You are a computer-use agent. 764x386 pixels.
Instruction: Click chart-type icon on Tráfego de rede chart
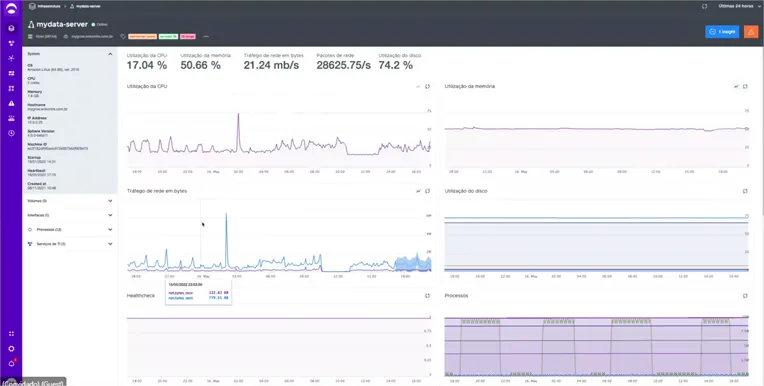pos(418,191)
